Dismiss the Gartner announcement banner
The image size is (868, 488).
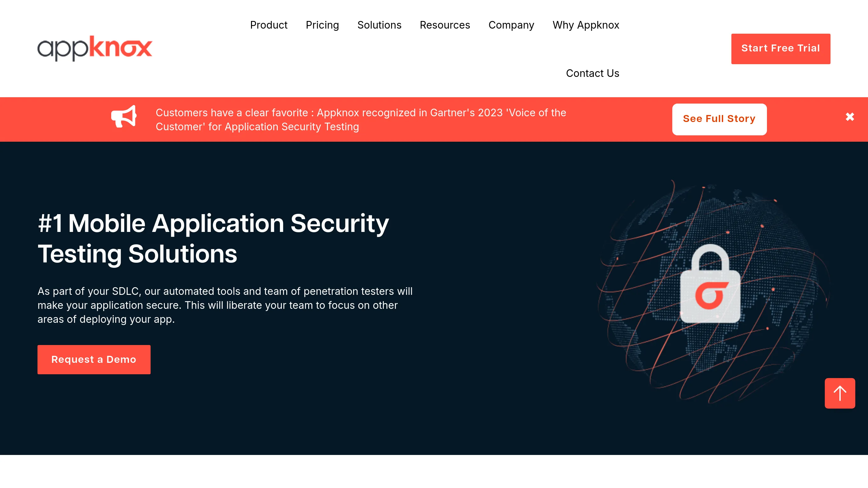coord(850,117)
